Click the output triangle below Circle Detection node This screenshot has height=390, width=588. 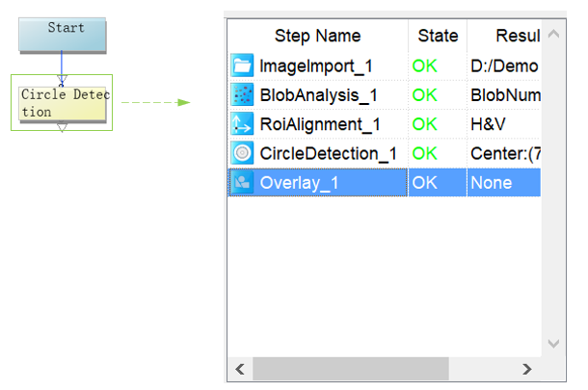[x=62, y=127]
